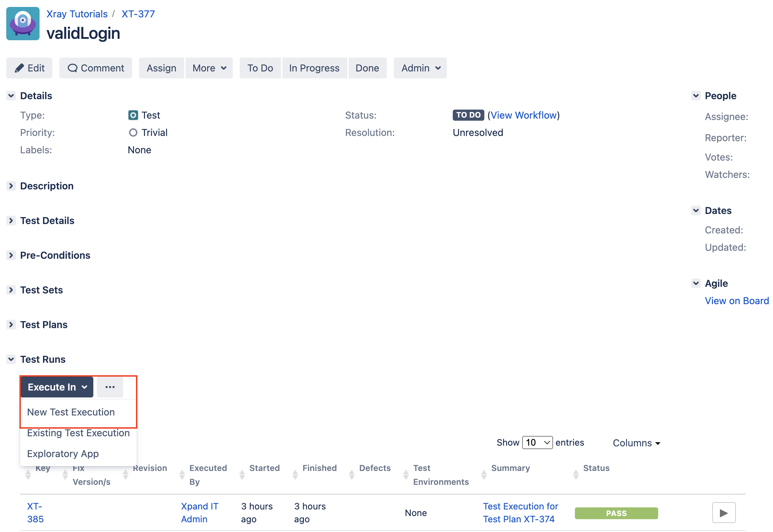773x532 pixels.
Task: Click the Test Environments value None
Action: pyautogui.click(x=416, y=513)
